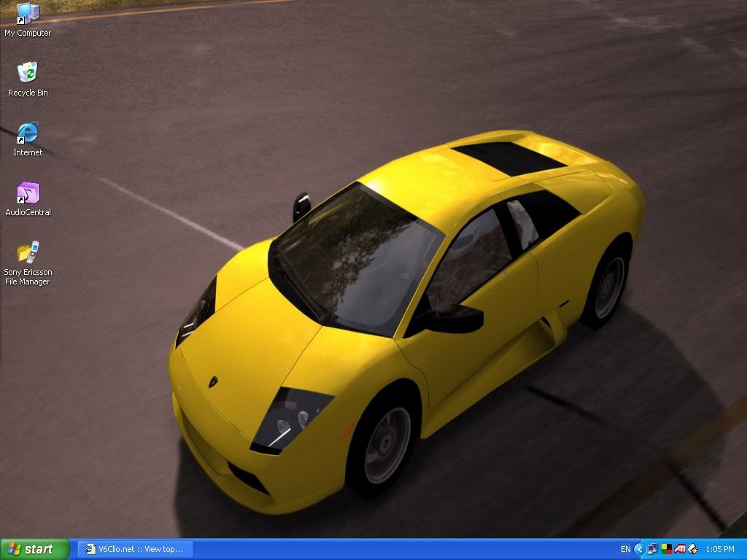The height and width of the screenshot is (560, 747).
Task: Click the Safely Remove Hardware tray icon
Action: click(x=693, y=549)
